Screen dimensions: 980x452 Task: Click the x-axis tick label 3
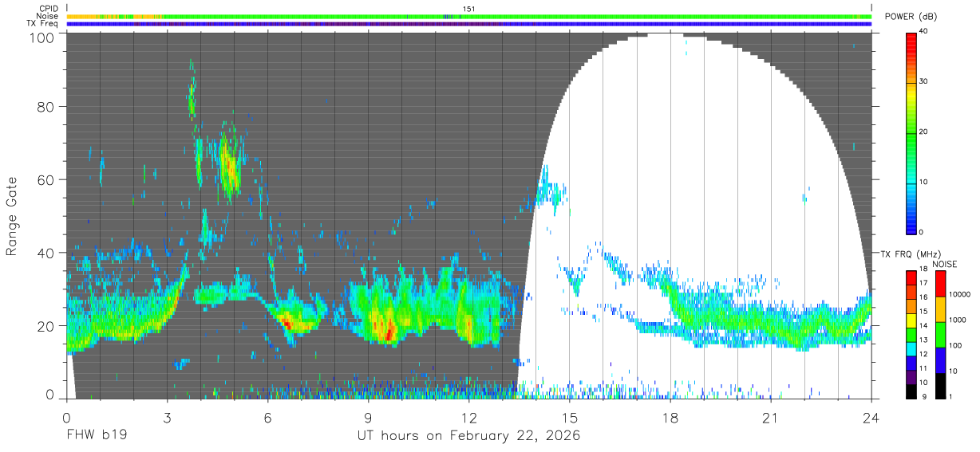[x=167, y=418]
